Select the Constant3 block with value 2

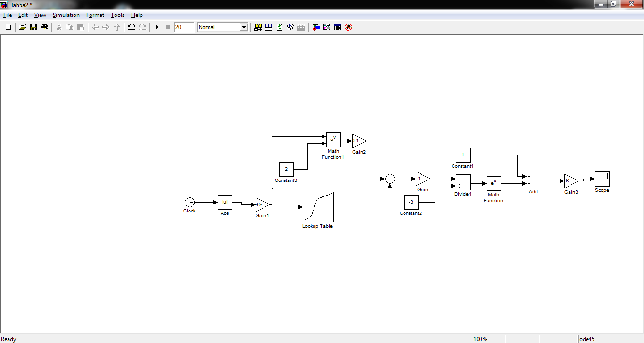click(x=286, y=169)
